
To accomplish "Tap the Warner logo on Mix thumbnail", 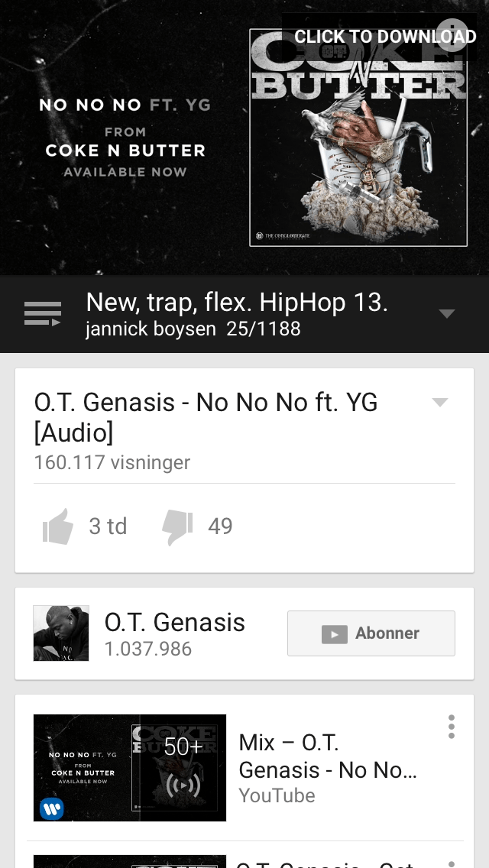I will [51, 808].
